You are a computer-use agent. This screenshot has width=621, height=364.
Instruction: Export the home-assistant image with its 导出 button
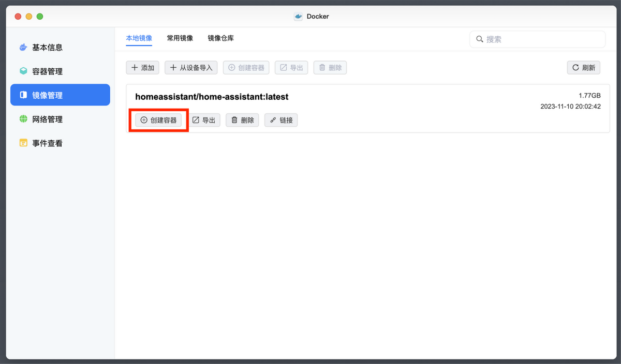(x=203, y=120)
